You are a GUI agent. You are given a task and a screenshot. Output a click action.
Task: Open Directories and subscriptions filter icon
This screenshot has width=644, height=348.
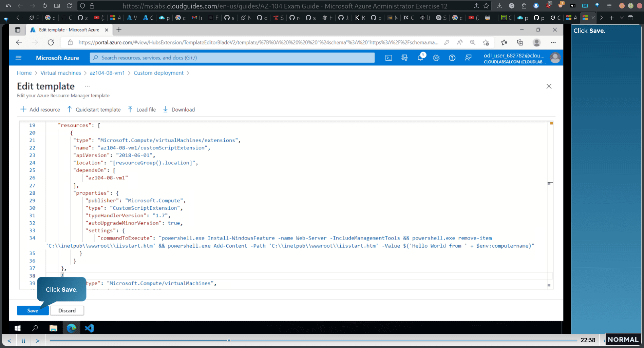(x=404, y=58)
